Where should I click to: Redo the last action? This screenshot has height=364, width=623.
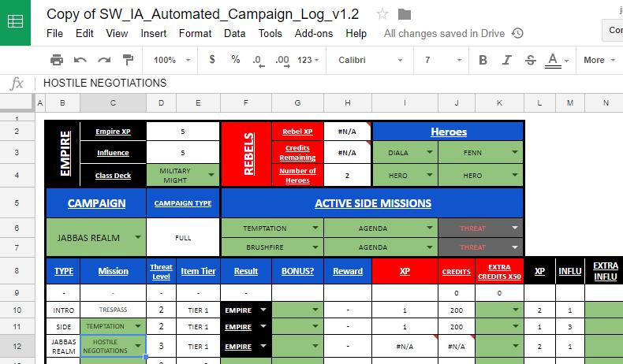click(x=103, y=60)
